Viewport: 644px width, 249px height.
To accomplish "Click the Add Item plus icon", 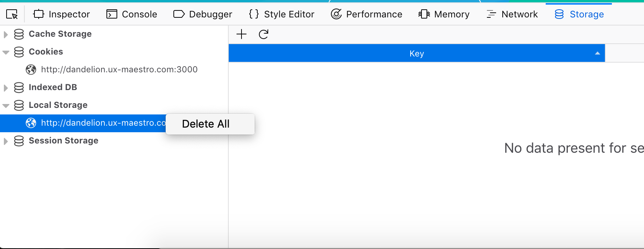I will [x=241, y=34].
